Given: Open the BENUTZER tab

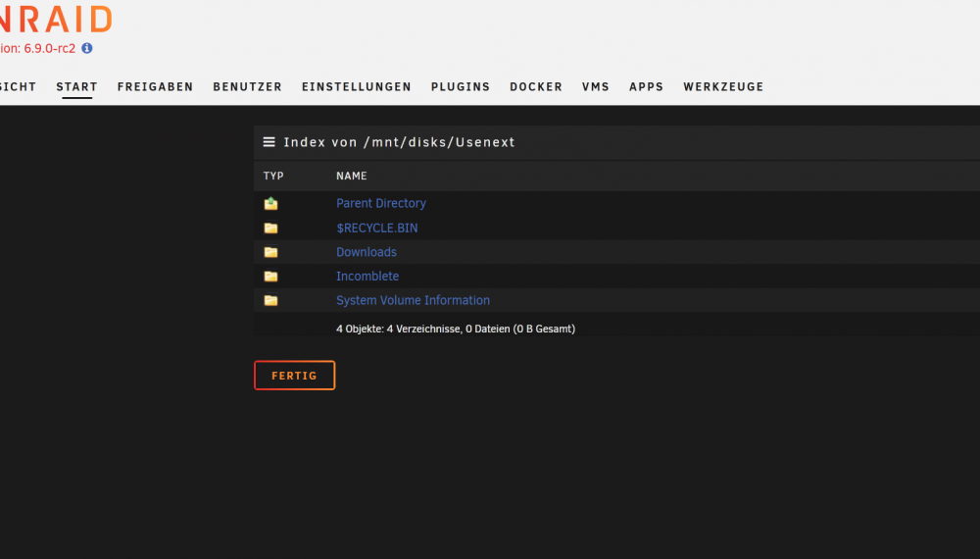Looking at the screenshot, I should [x=248, y=87].
